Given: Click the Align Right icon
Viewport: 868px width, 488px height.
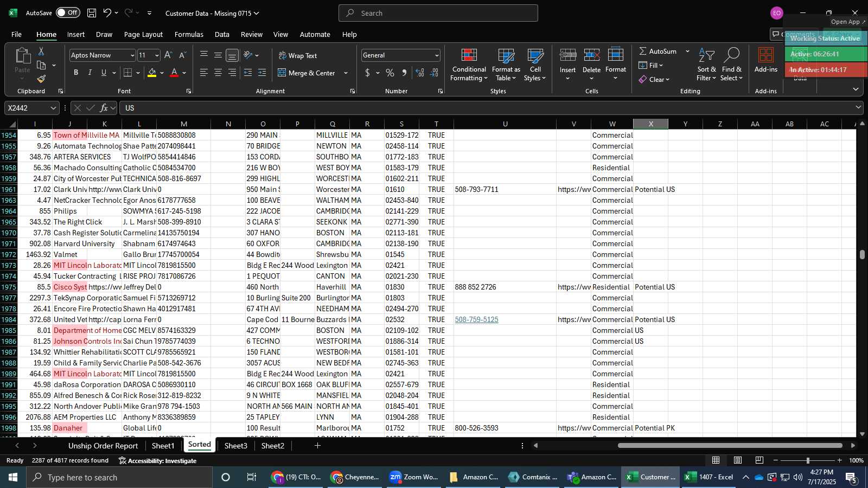Looking at the screenshot, I should tap(232, 73).
